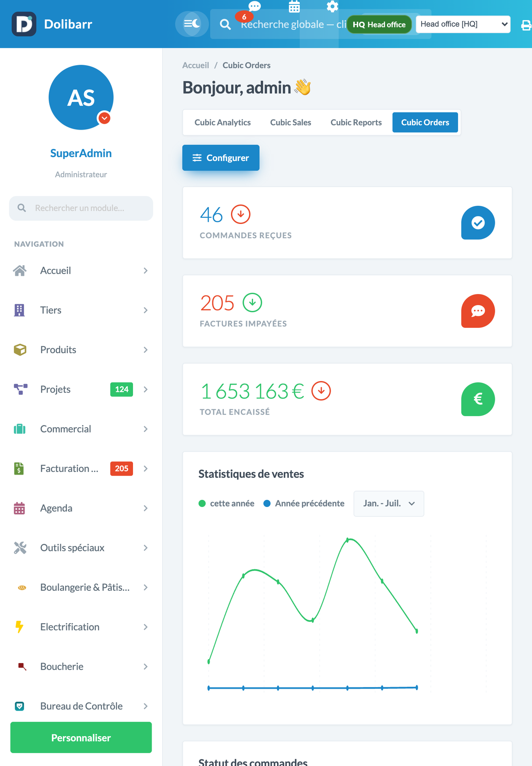
Task: Open the chat messages icon in the top bar
Action: click(254, 6)
